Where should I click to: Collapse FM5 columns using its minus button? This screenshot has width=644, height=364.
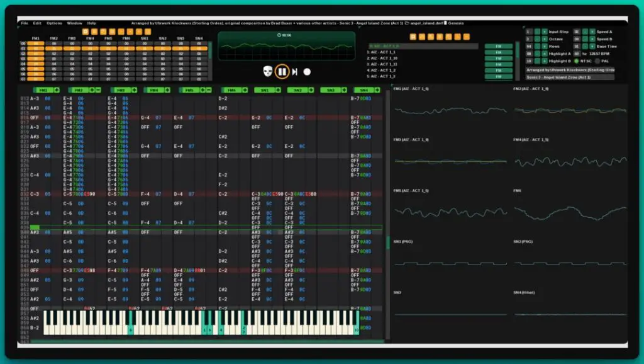click(208, 90)
